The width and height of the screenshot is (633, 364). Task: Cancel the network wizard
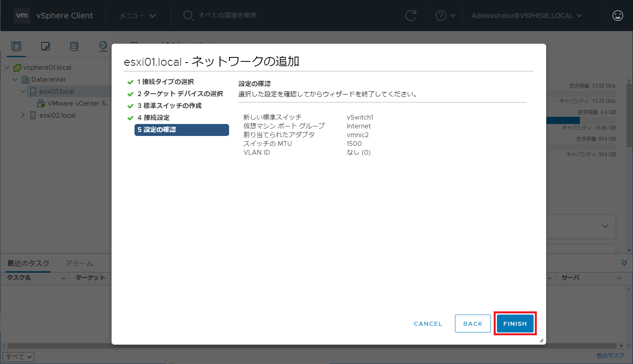click(x=428, y=324)
